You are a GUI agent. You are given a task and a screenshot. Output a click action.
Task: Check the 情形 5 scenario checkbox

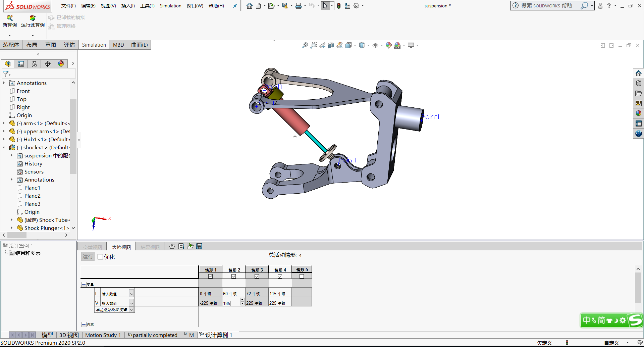click(x=302, y=276)
